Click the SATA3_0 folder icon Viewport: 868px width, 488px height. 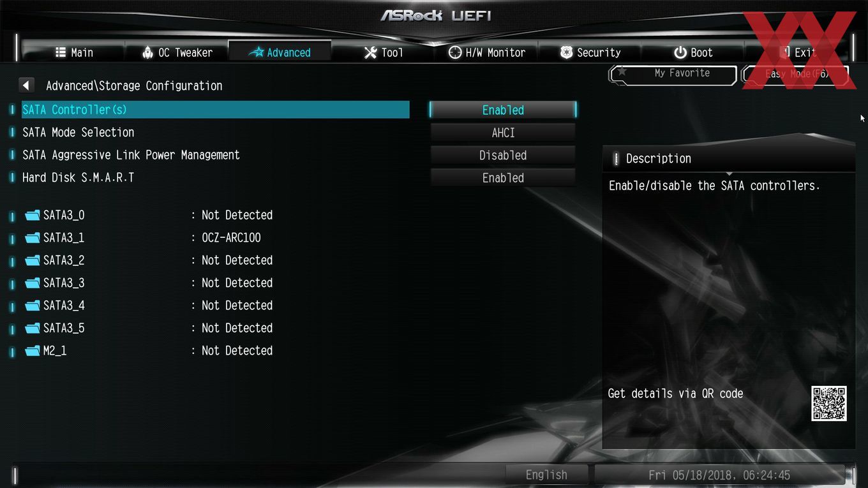(33, 215)
